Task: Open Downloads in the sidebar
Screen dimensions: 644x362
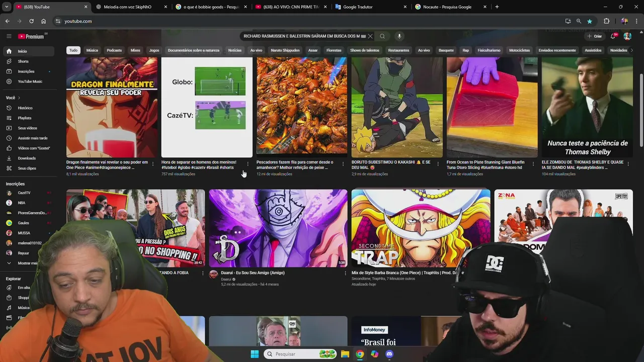Action: click(28, 158)
